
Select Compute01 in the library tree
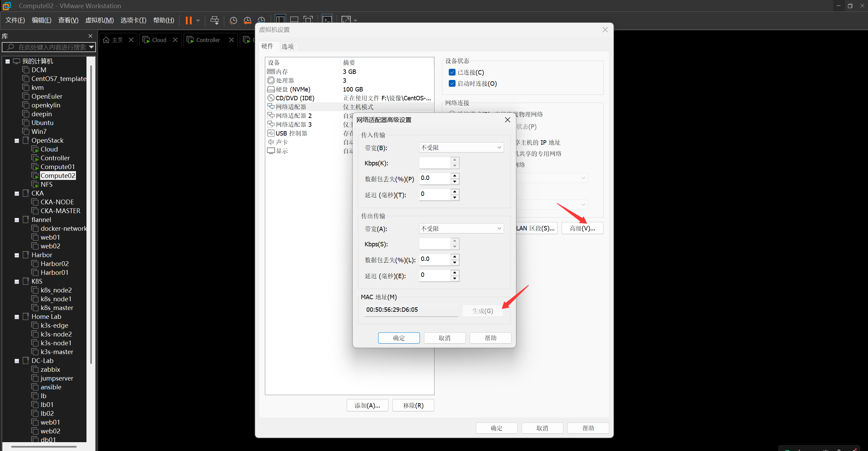[57, 167]
